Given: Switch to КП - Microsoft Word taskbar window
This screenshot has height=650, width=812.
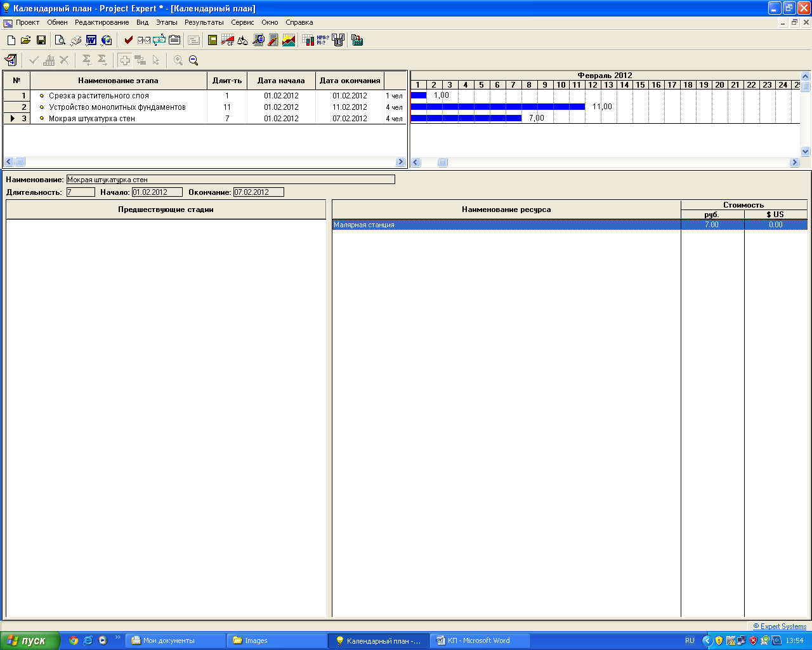Looking at the screenshot, I should pos(480,640).
